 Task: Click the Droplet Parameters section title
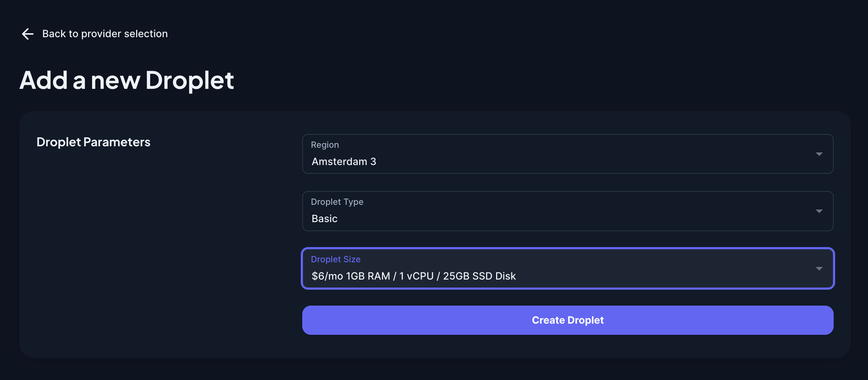point(93,142)
